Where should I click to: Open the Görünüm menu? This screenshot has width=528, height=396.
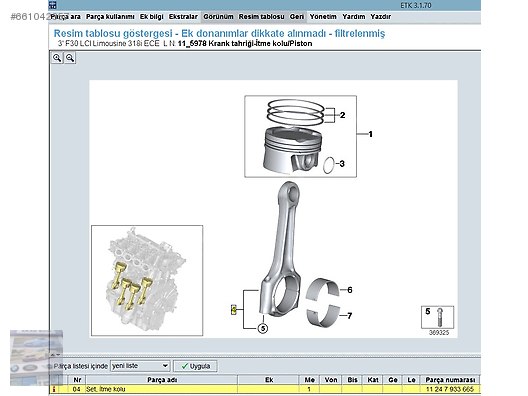[x=218, y=17]
